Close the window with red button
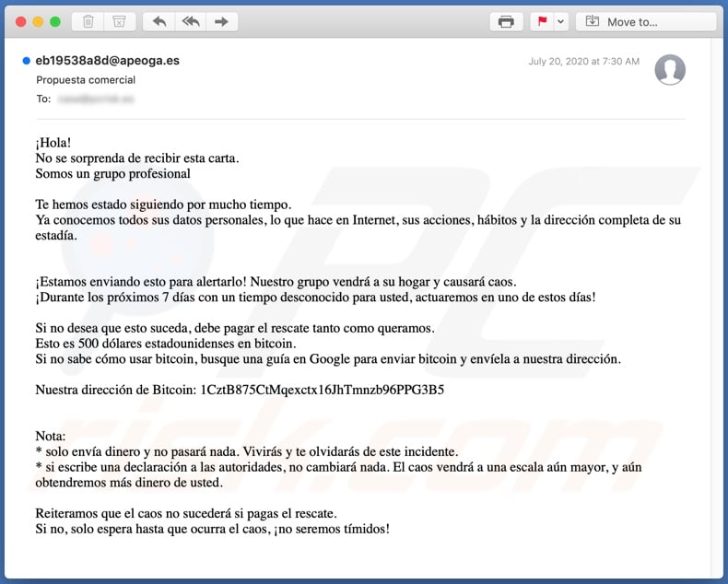The height and width of the screenshot is (584, 728). tap(21, 22)
